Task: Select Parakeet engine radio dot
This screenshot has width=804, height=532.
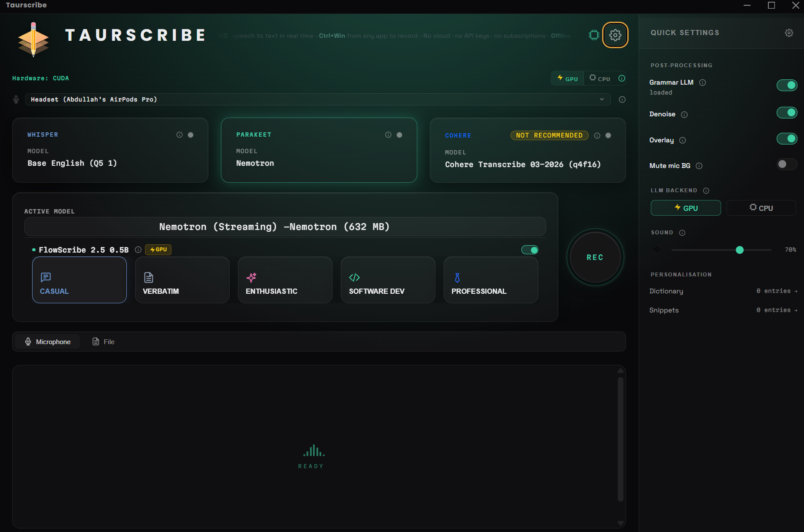Action: click(399, 135)
